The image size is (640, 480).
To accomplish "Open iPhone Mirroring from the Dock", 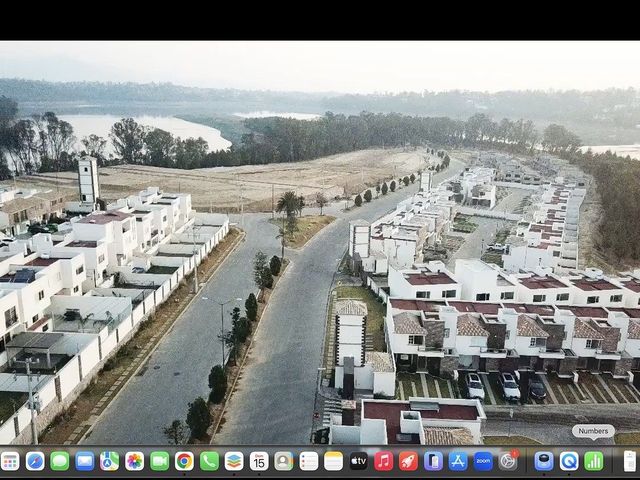I will [433, 461].
